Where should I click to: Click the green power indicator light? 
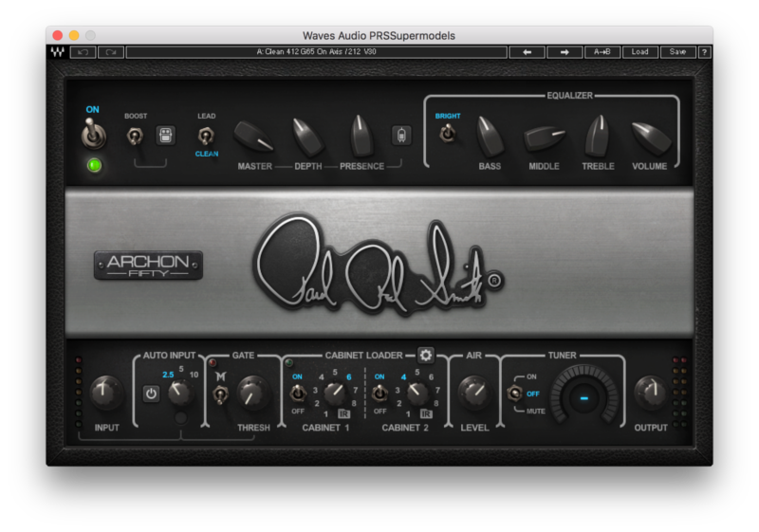pos(94,166)
